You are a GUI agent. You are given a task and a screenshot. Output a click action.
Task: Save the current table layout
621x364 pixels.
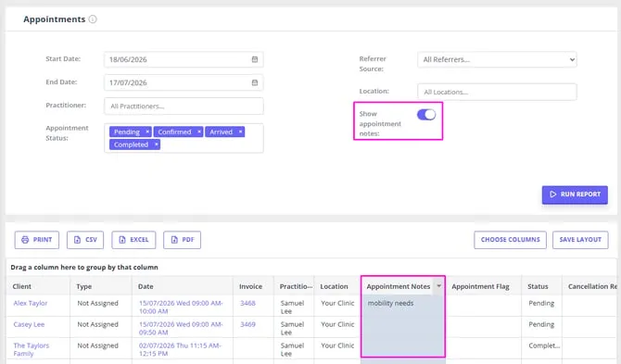pos(580,240)
